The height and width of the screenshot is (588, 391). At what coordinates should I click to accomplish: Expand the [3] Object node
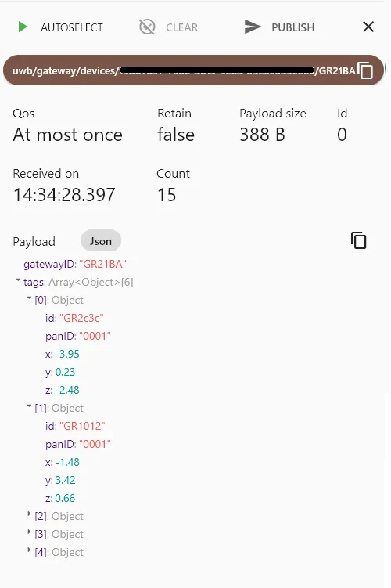click(29, 532)
